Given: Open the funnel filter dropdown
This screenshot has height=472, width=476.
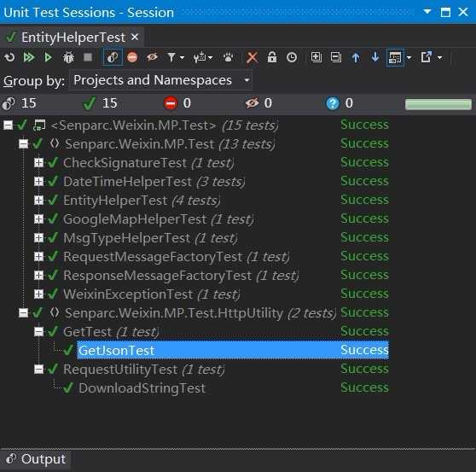Looking at the screenshot, I should (x=176, y=57).
